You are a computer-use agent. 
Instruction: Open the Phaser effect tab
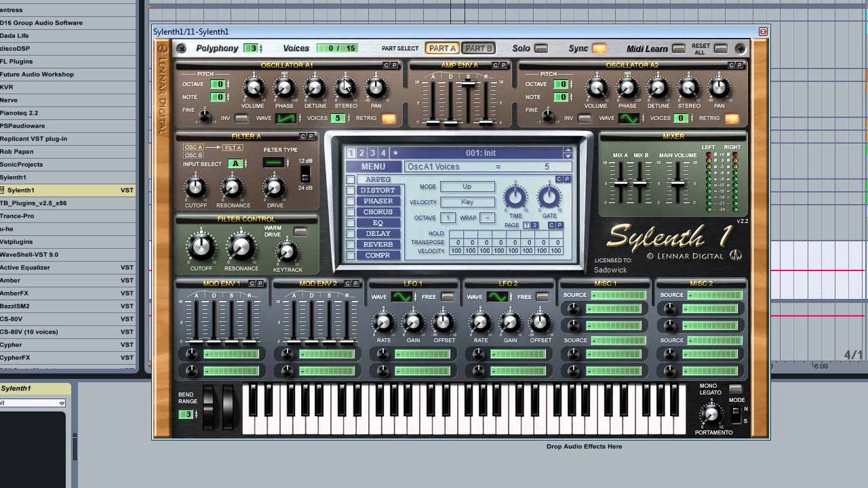378,201
